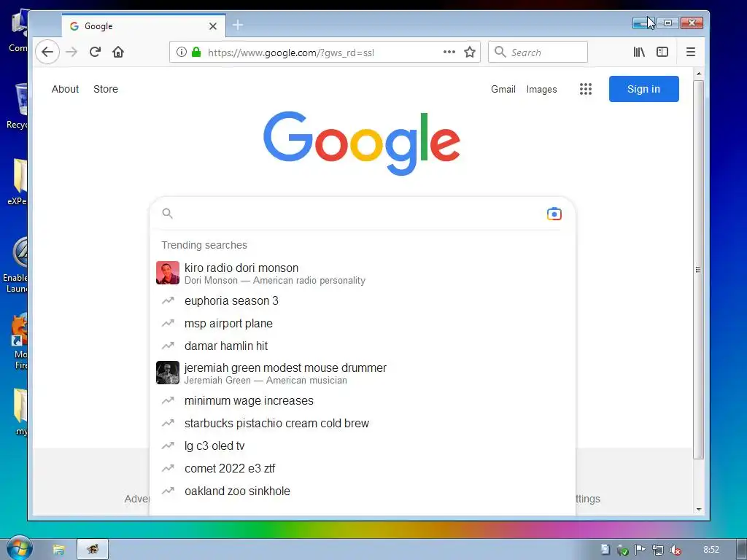Open Google Images link
The image size is (747, 560).
[541, 89]
